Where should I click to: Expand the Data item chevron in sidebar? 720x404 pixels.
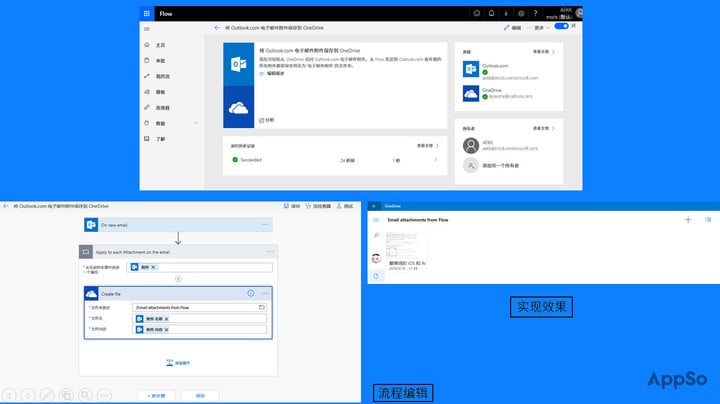(x=196, y=123)
